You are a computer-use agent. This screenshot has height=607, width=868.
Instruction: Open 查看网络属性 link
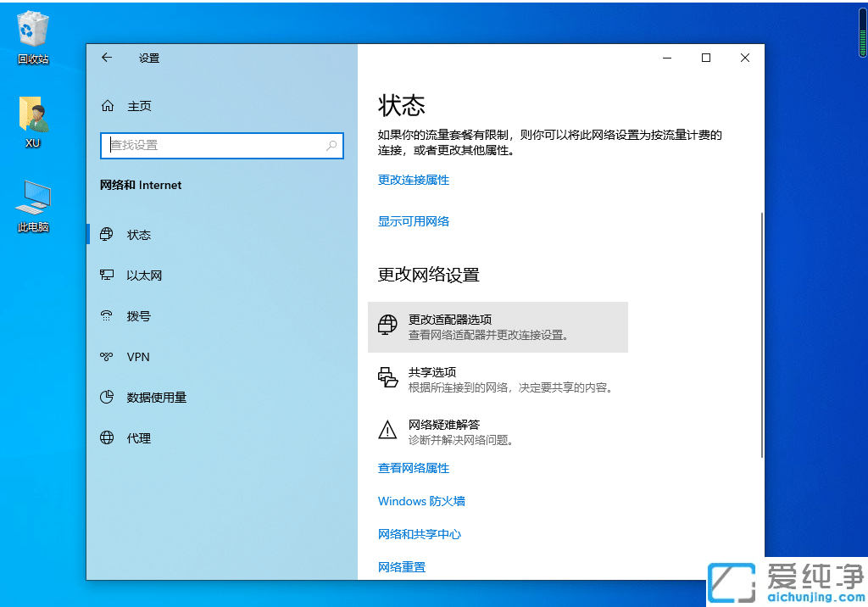(x=413, y=467)
